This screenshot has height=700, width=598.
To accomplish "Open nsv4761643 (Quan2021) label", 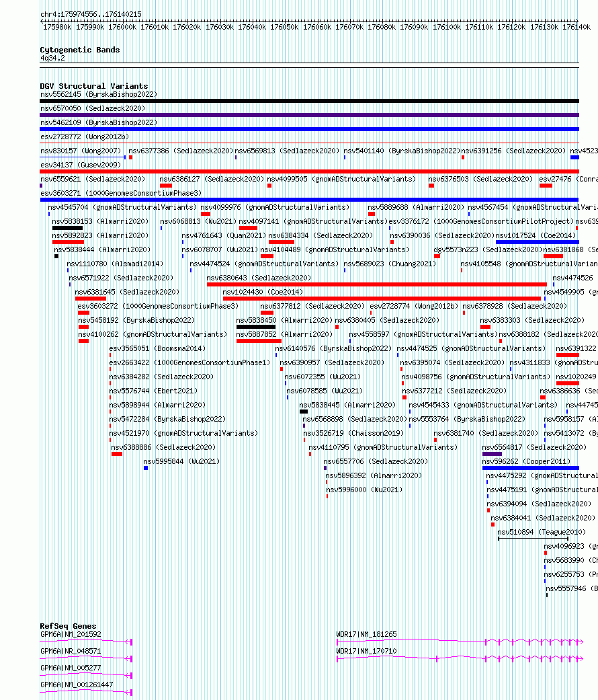I will coord(224,236).
